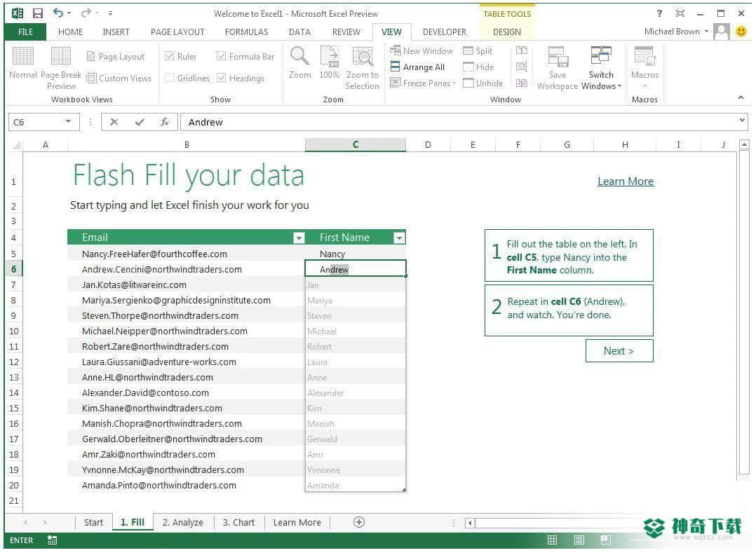
Task: Click Save Workspace
Action: tap(558, 68)
